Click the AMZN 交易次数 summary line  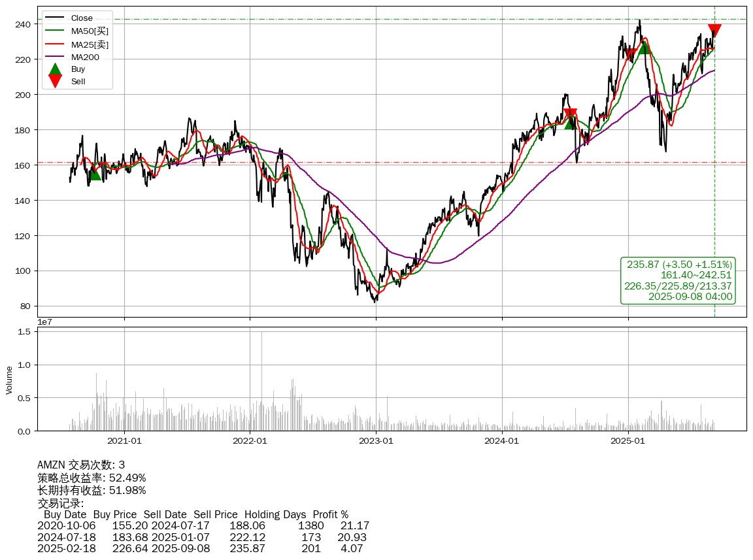tap(81, 465)
